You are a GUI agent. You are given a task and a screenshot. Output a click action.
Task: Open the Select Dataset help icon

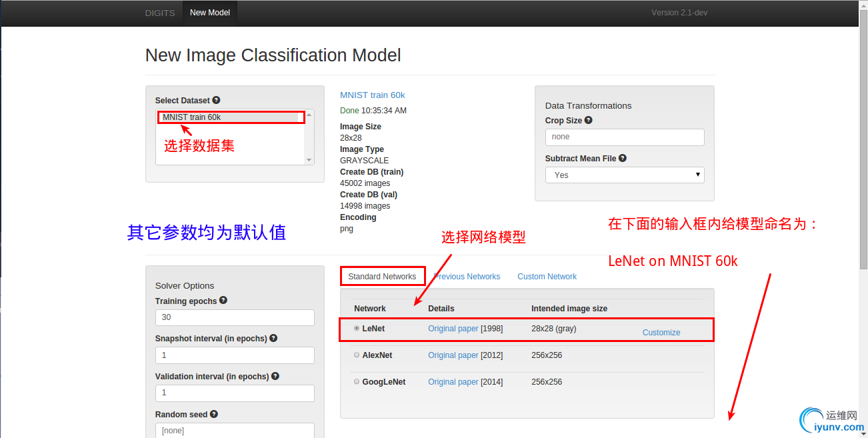click(216, 100)
